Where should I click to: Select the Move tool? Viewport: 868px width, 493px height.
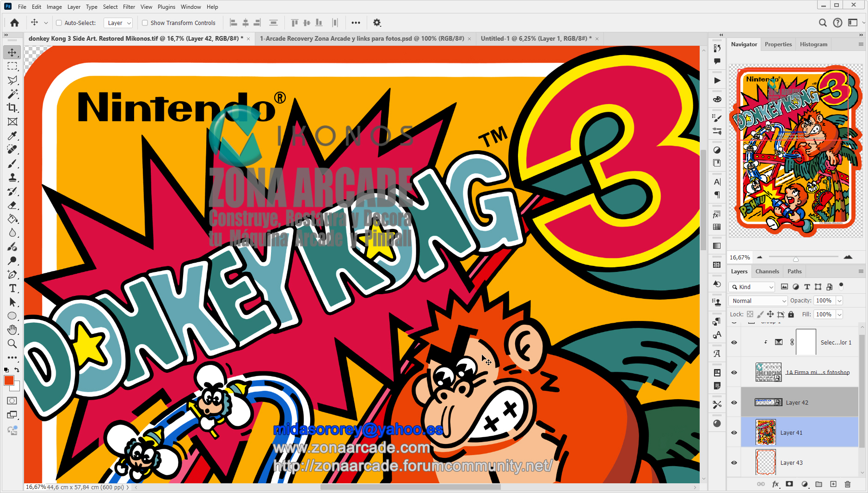coord(12,52)
